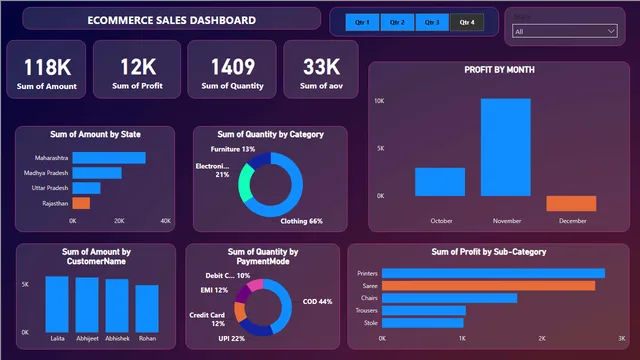Open the State dropdown showing All
This screenshot has height=360, width=640.
564,31
